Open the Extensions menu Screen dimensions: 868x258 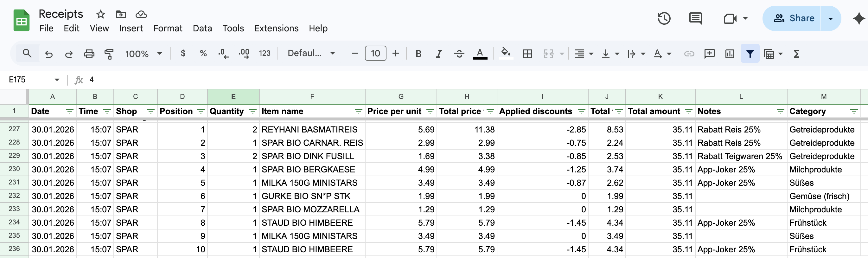[276, 28]
